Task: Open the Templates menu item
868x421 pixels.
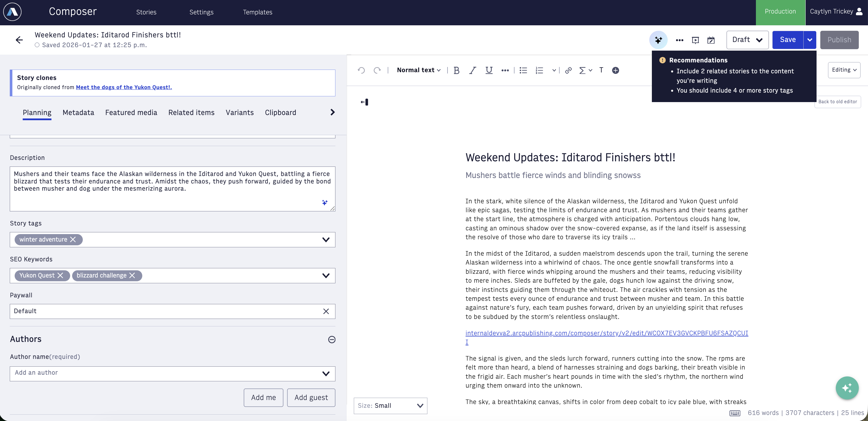Action: click(x=258, y=12)
